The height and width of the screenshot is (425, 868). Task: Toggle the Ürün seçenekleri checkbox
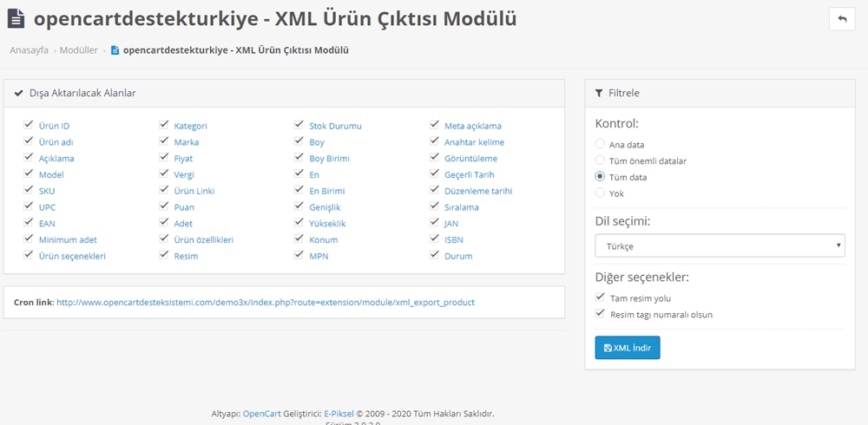28,255
